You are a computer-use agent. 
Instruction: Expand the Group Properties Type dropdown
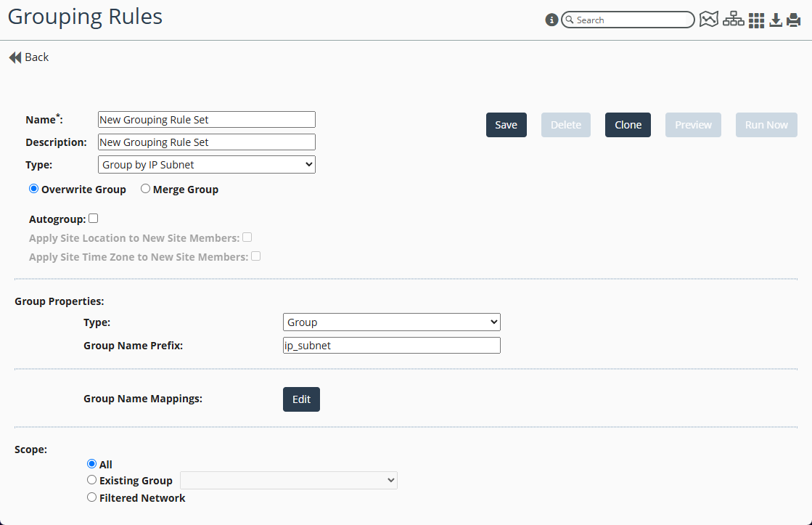click(391, 322)
